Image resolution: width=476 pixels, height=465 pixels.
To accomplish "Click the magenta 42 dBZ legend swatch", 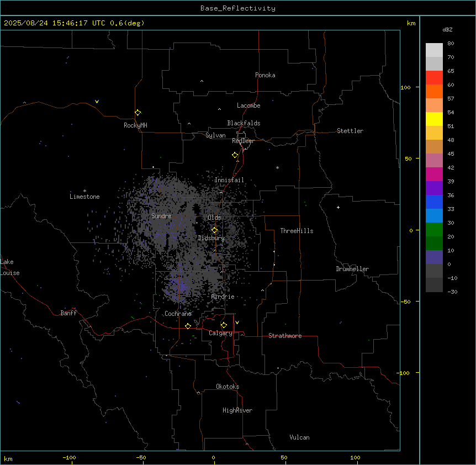I will 434,174.
